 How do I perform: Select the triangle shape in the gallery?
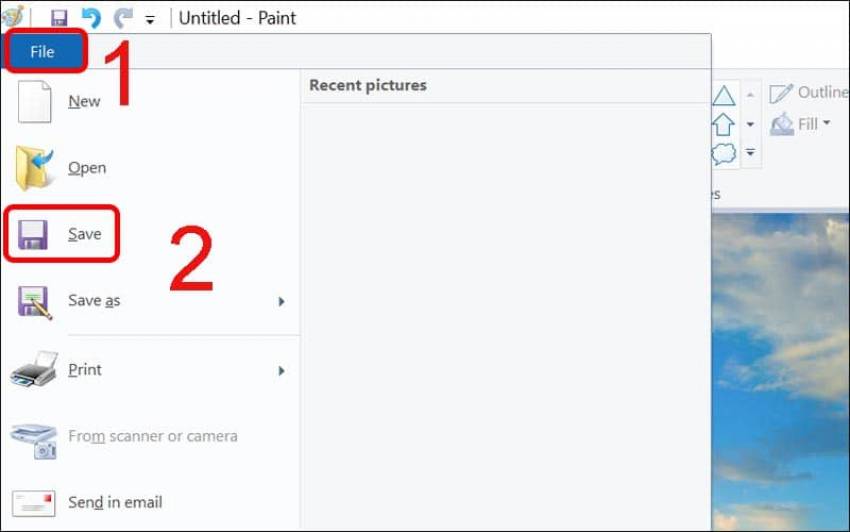(x=723, y=96)
